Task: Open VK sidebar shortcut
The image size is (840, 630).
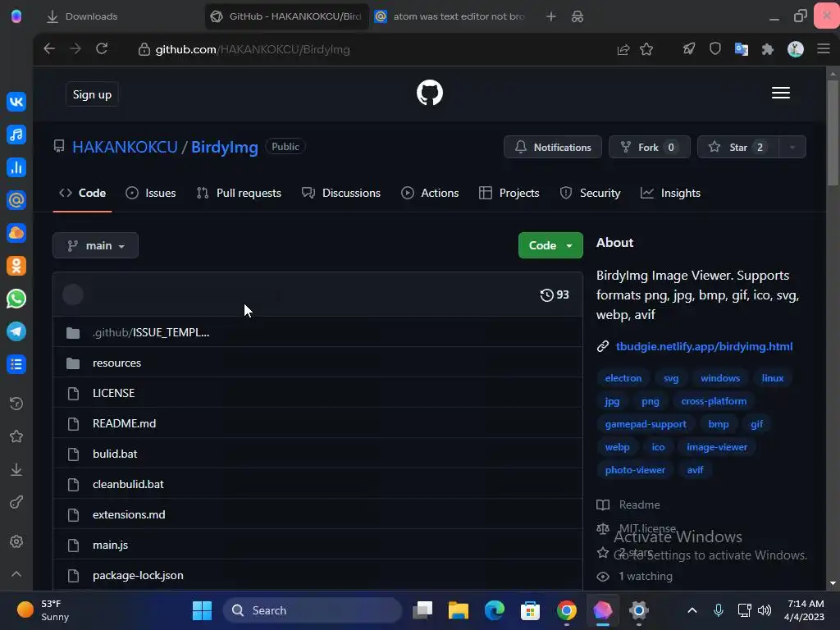Action: (x=16, y=102)
